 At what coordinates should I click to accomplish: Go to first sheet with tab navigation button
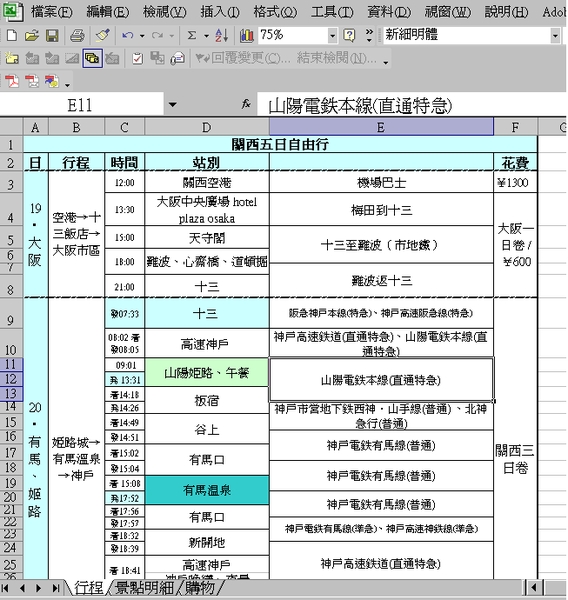pyautogui.click(x=5, y=587)
